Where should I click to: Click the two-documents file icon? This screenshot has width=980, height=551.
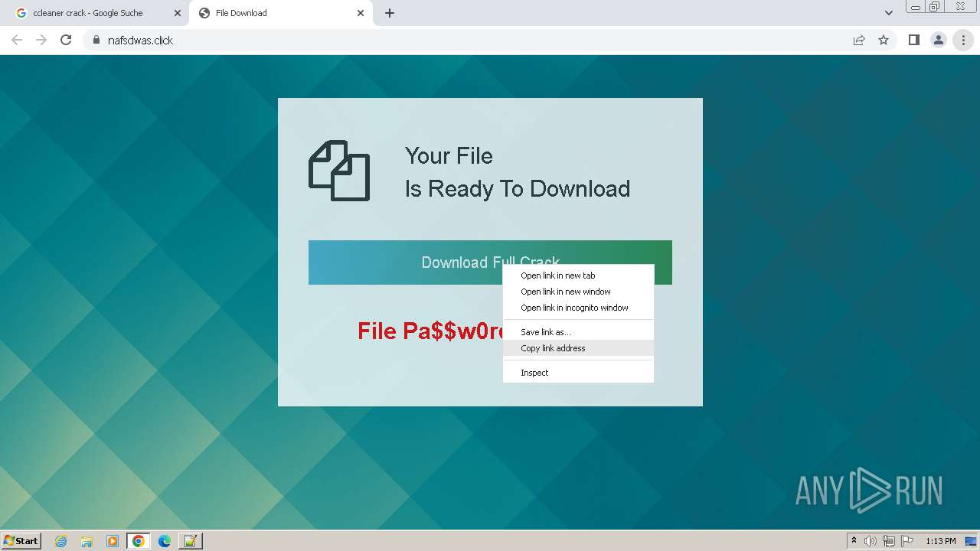point(339,171)
